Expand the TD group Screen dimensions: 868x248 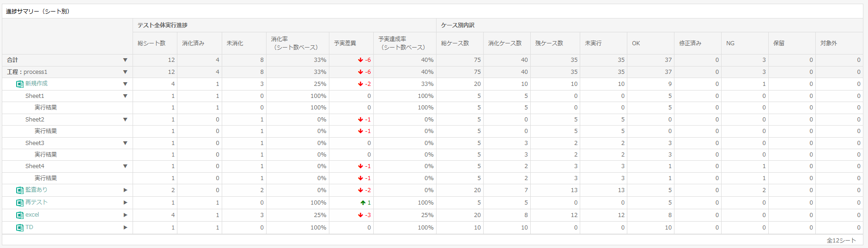[x=125, y=228]
